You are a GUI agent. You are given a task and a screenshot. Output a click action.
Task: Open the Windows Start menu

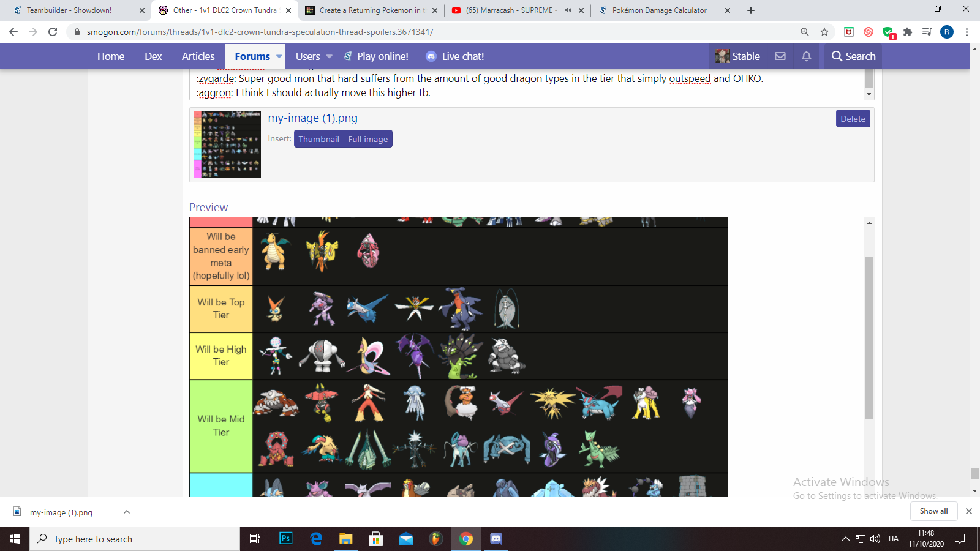tap(15, 539)
